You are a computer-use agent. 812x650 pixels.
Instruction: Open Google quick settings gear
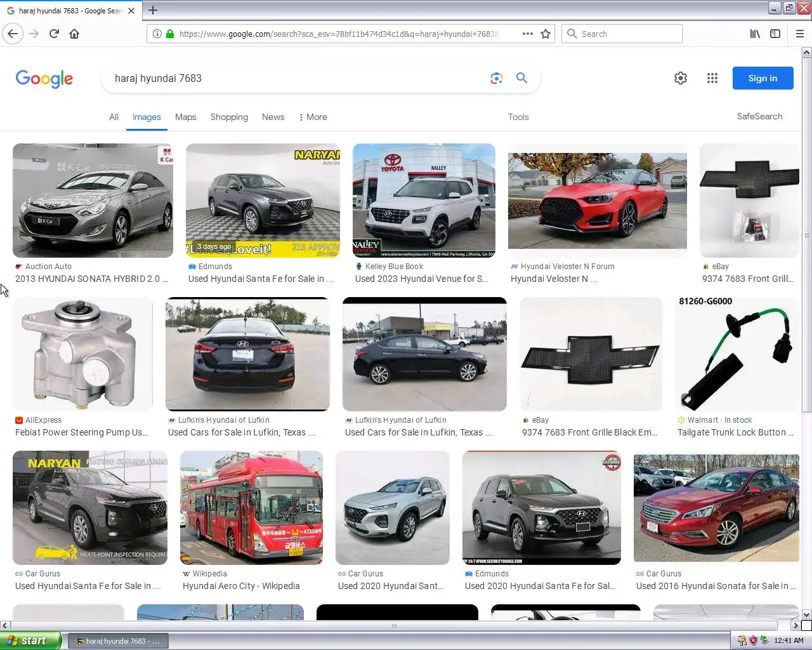[681, 78]
